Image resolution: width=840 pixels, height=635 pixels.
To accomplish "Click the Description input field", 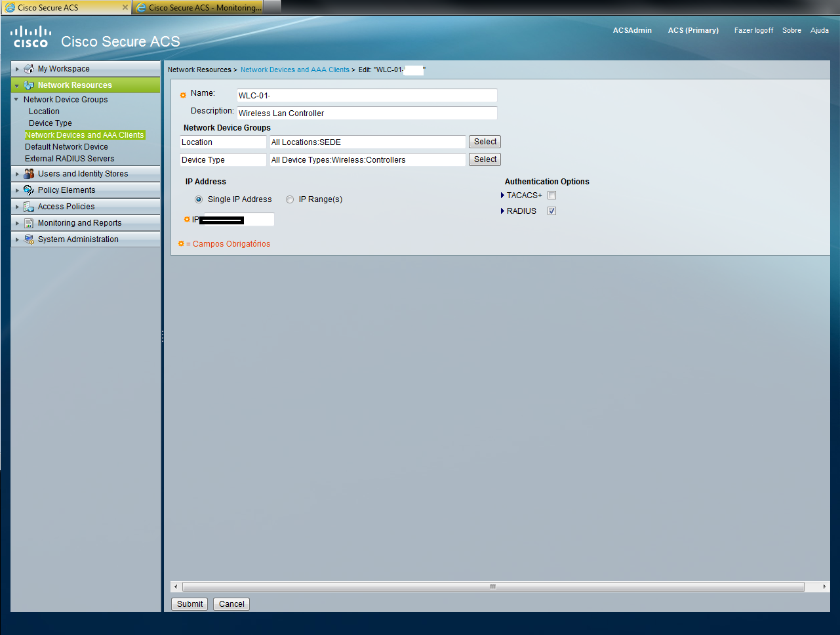I will (x=367, y=113).
